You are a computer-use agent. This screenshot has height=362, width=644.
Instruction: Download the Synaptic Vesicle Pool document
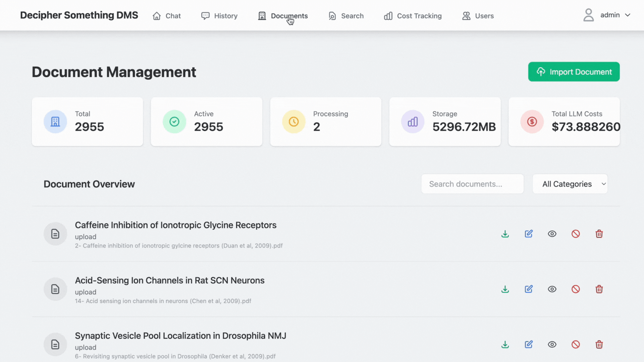tap(505, 344)
